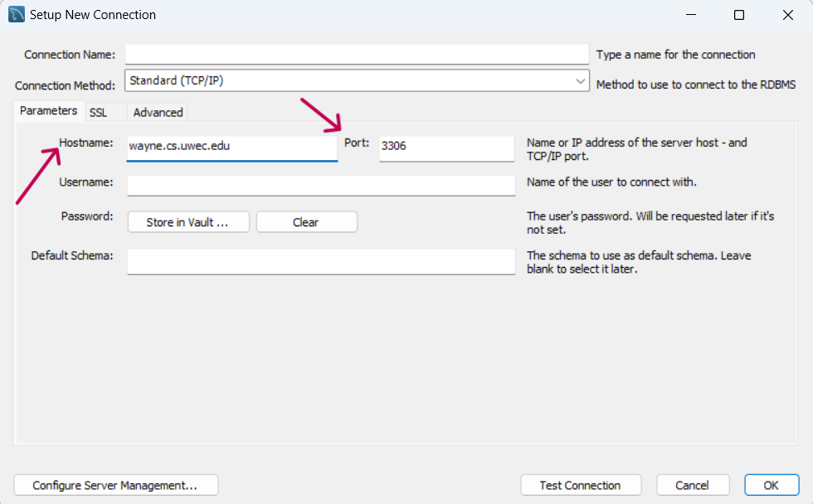Viewport: 813px width, 504px height.
Task: Click the 'Username:' label
Action: pyautogui.click(x=86, y=182)
